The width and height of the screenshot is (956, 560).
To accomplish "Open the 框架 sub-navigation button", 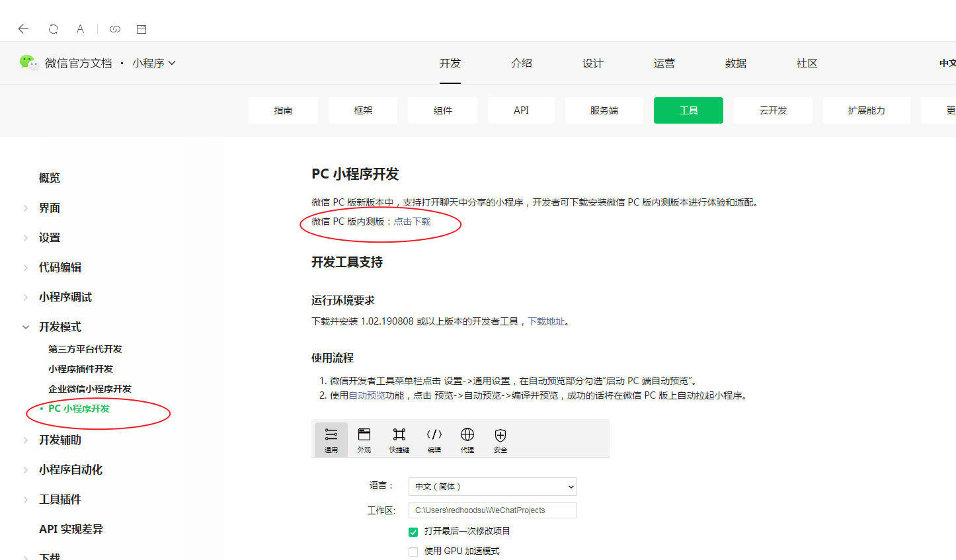I will tap(363, 110).
